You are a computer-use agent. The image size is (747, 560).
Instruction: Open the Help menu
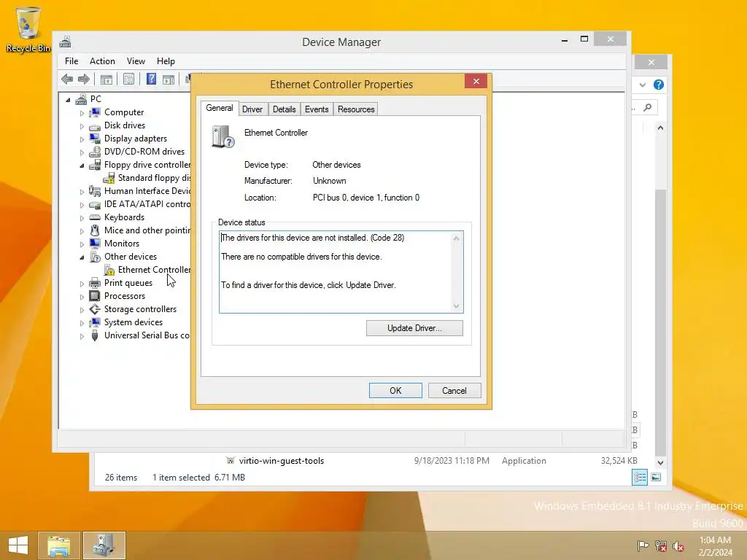166,61
